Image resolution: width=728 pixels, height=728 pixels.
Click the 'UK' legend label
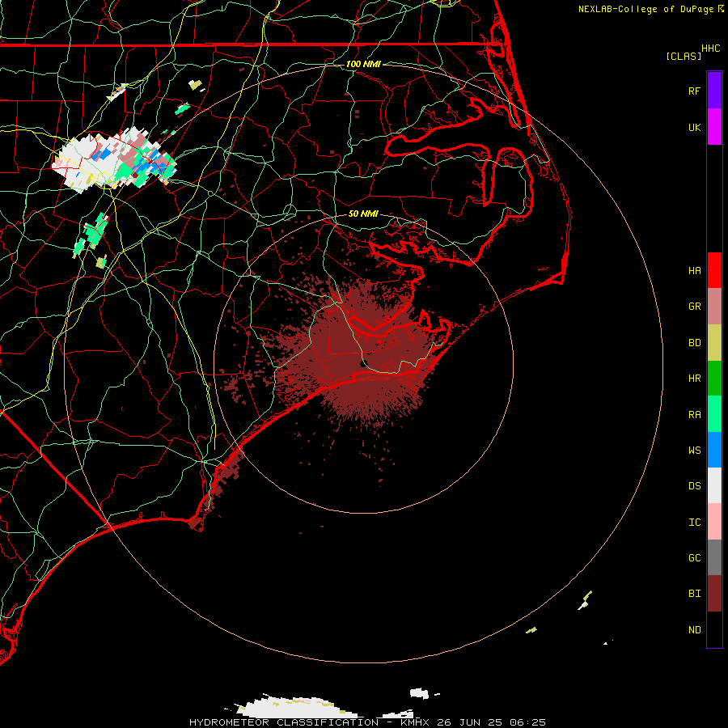point(694,128)
